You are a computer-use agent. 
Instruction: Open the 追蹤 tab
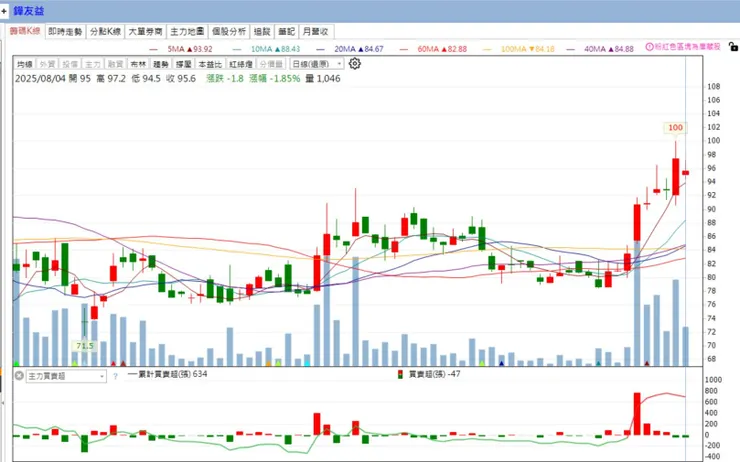262,31
